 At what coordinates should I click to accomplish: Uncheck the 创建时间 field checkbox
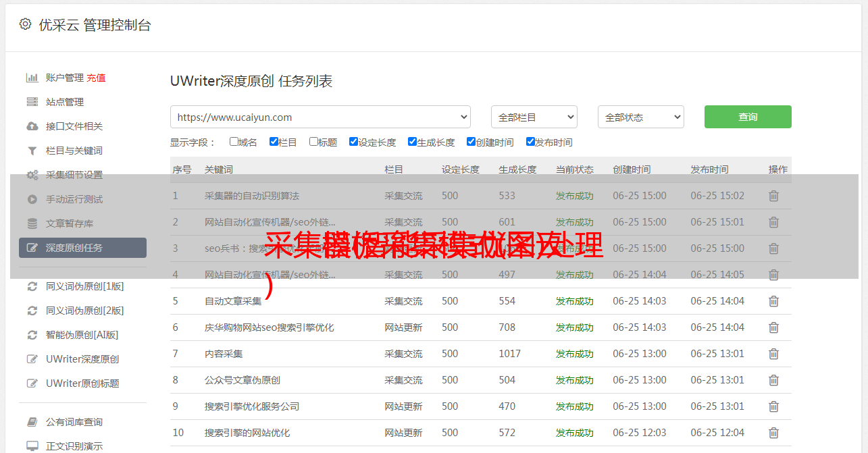(x=471, y=142)
